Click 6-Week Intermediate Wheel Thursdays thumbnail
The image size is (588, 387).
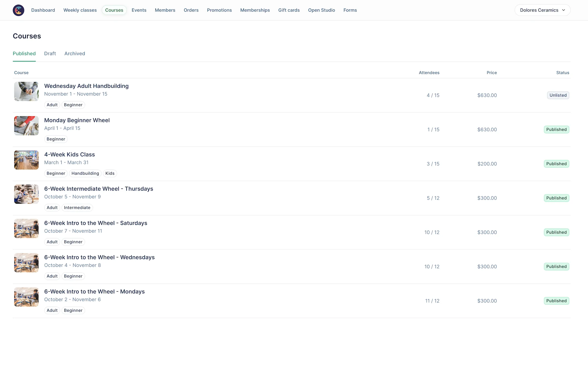[26, 194]
